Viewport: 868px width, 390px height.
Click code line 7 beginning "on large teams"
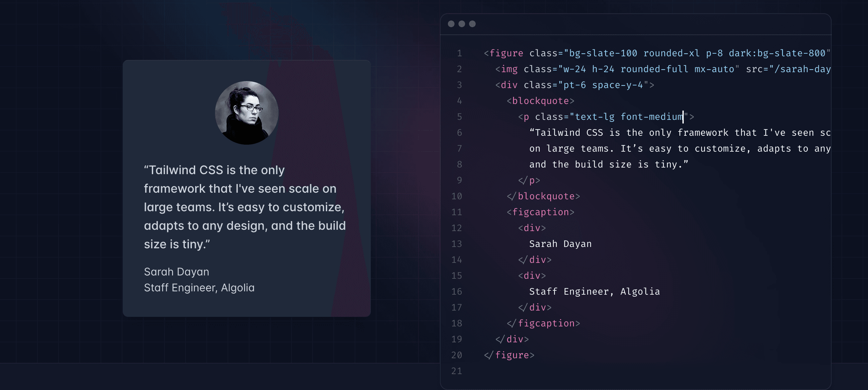(680, 148)
